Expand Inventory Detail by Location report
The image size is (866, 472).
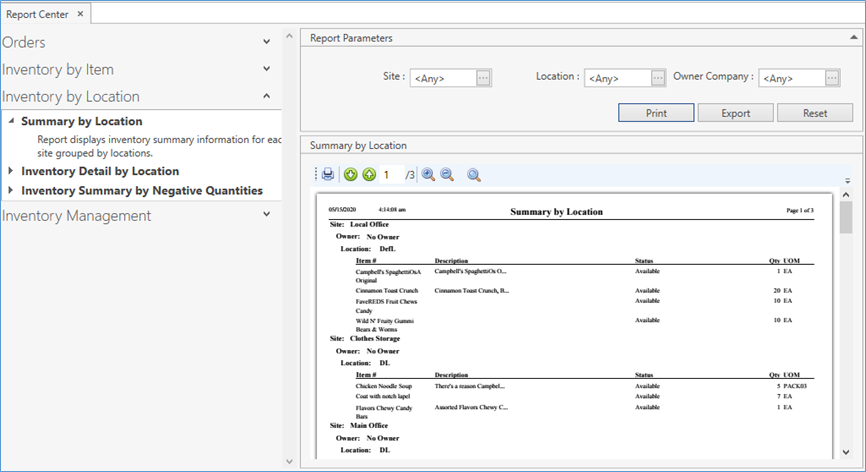coord(12,171)
